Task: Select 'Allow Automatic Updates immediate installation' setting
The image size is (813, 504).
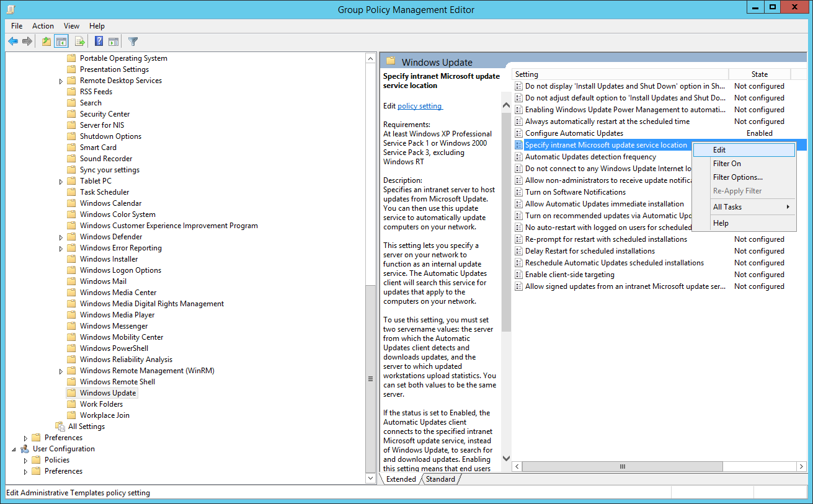Action: (605, 204)
